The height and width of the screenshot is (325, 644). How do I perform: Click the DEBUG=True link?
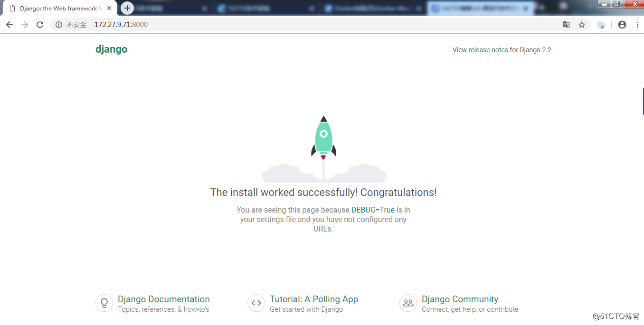[x=373, y=210]
